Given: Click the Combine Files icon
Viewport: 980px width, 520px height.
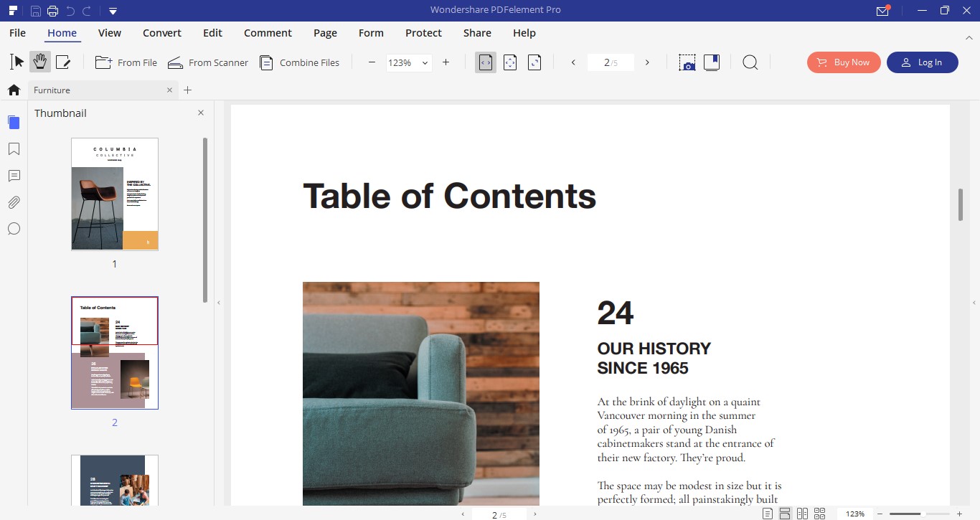Looking at the screenshot, I should (266, 62).
